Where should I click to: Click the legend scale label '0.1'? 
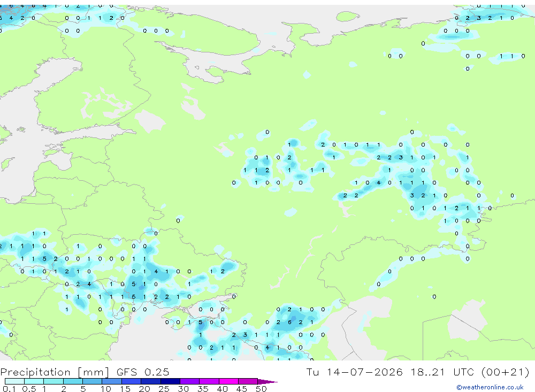tap(9, 389)
